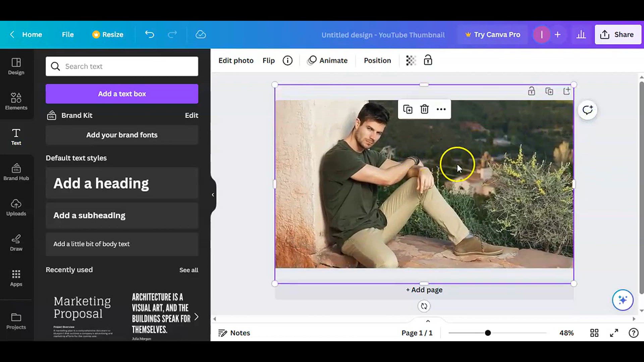The height and width of the screenshot is (362, 644).
Task: Select Architecture quote text template
Action: [160, 317]
